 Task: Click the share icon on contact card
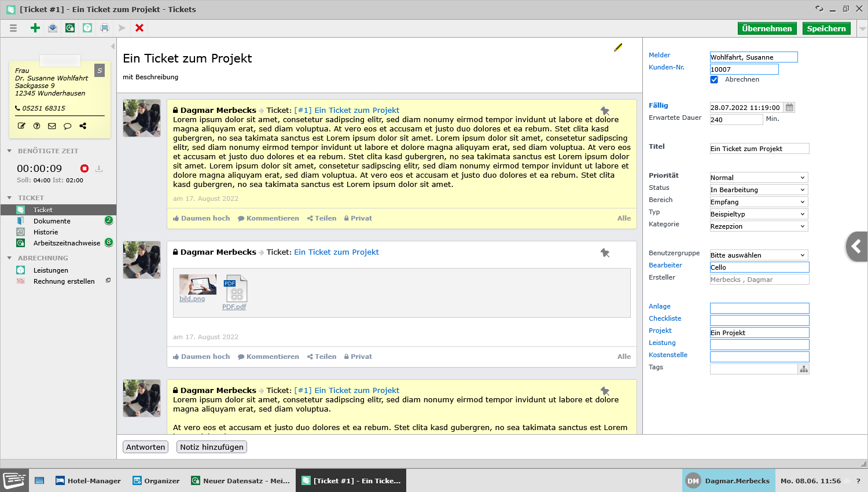point(83,126)
